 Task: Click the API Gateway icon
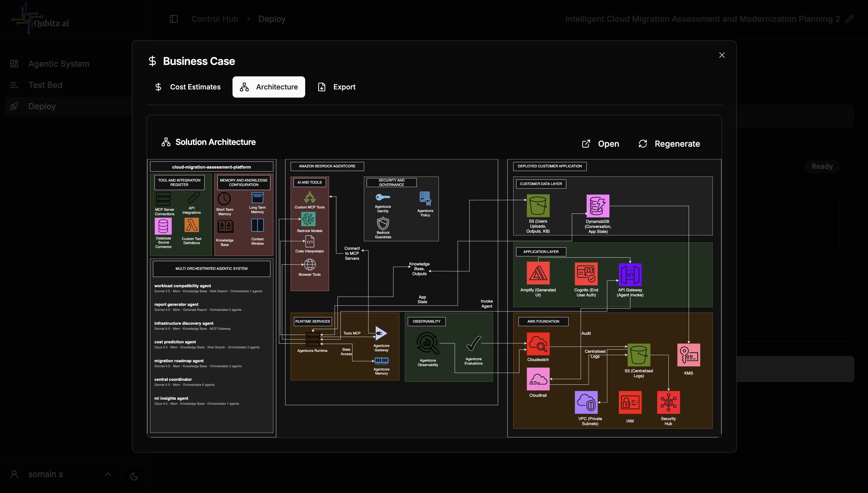[630, 274]
